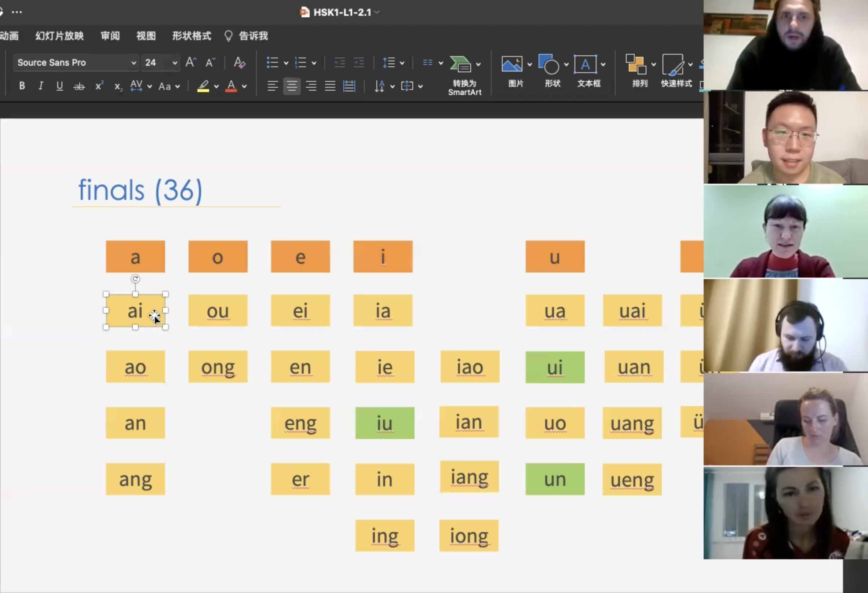Click the 文本框 text box icon
Viewport: 868px width, 593px height.
585,64
